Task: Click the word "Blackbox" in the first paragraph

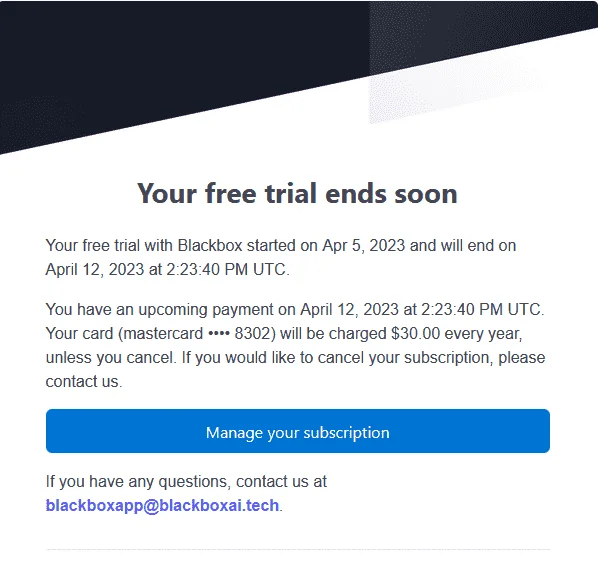Action: click(x=210, y=245)
